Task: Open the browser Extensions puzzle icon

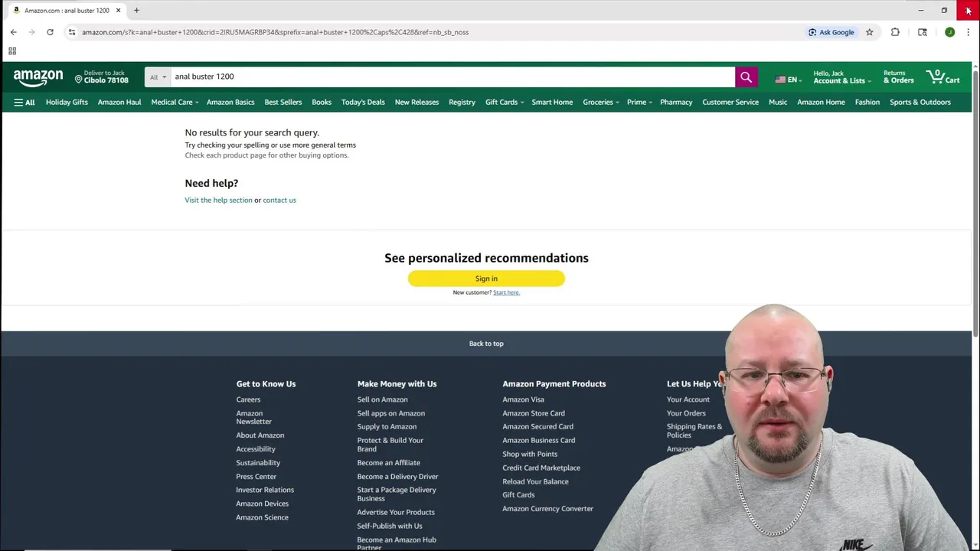Action: pos(895,32)
